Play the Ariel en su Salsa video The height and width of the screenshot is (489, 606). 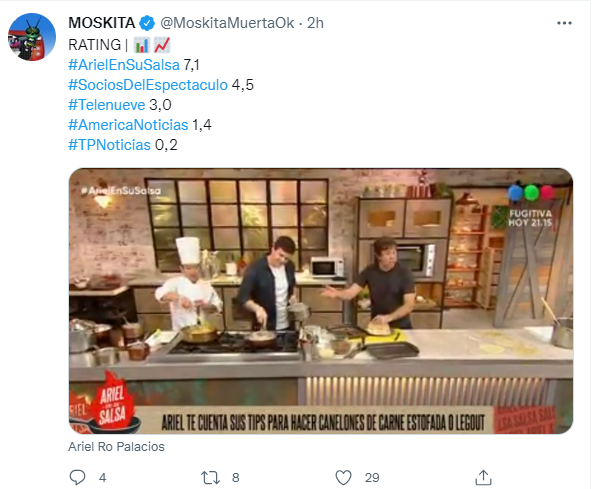click(321, 301)
